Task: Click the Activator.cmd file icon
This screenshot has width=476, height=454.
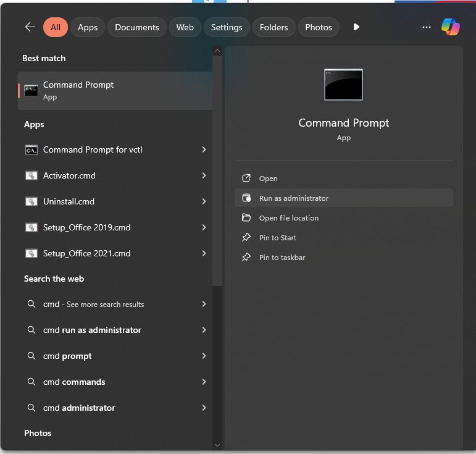Action: 31,175
